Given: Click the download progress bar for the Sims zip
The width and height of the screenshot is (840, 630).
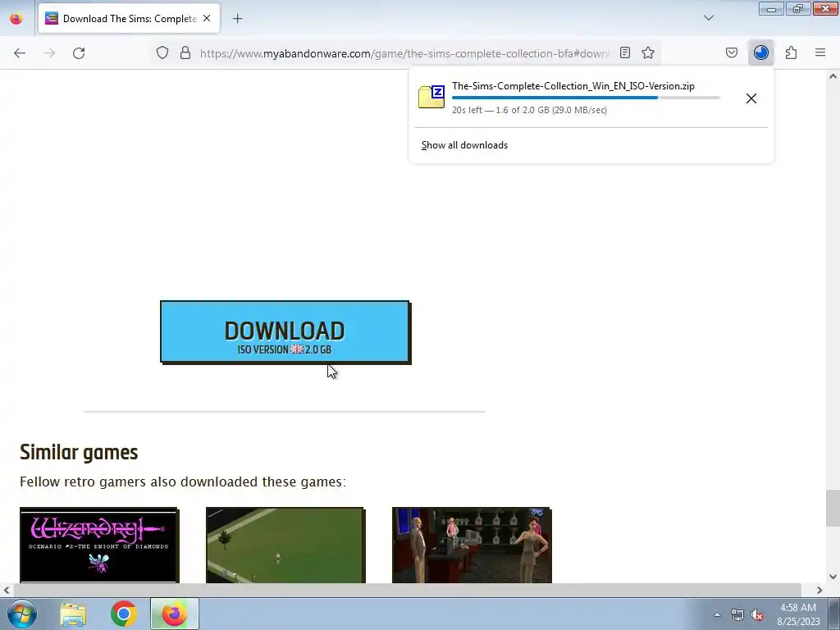Looking at the screenshot, I should (x=586, y=98).
